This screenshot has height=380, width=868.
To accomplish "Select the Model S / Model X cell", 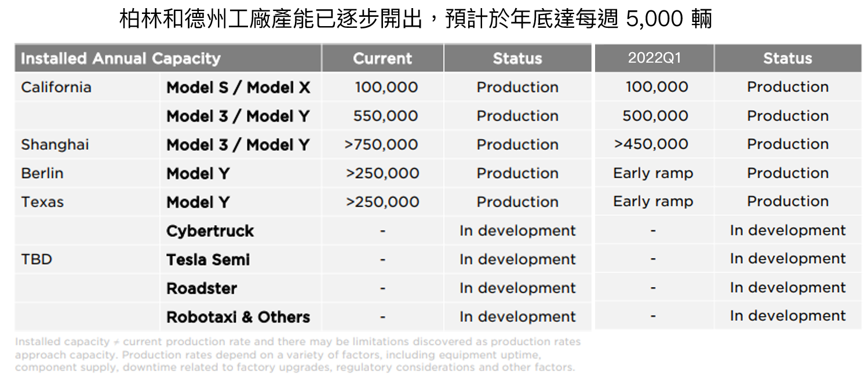I will tap(238, 88).
